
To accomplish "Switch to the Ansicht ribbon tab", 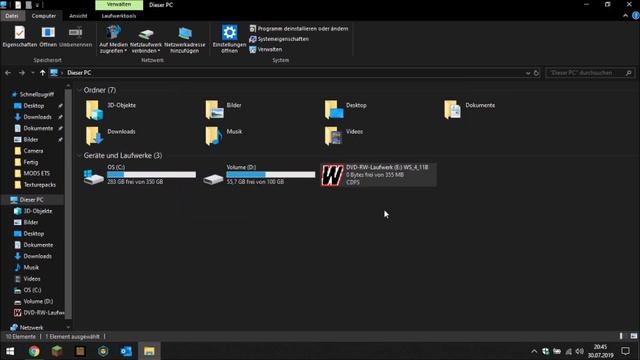I will click(x=78, y=16).
